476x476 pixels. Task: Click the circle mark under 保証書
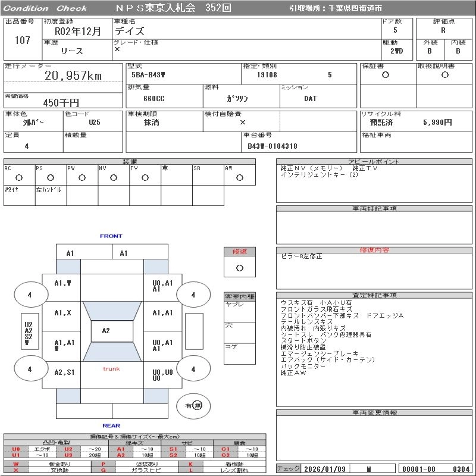click(386, 75)
